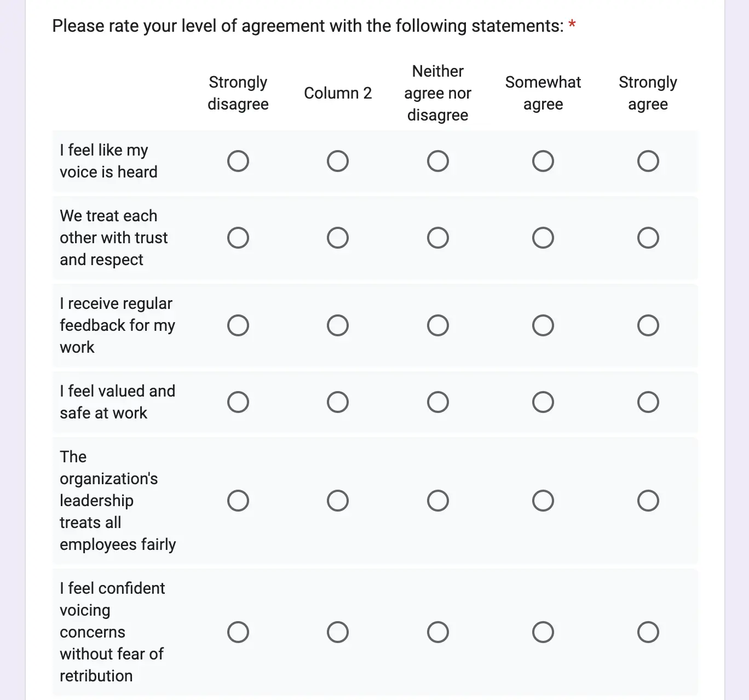This screenshot has height=700, width=749.
Task: Select Somewhat agree for leadership fairness row
Action: click(543, 501)
